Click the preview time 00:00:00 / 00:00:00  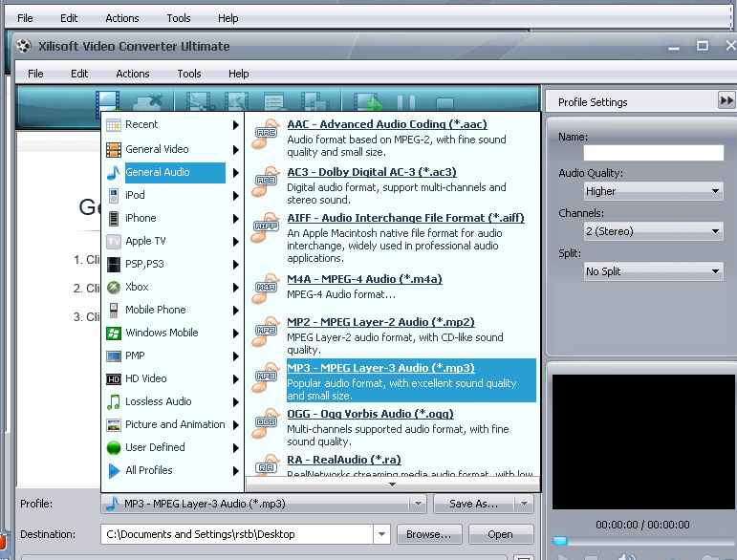pos(642,525)
